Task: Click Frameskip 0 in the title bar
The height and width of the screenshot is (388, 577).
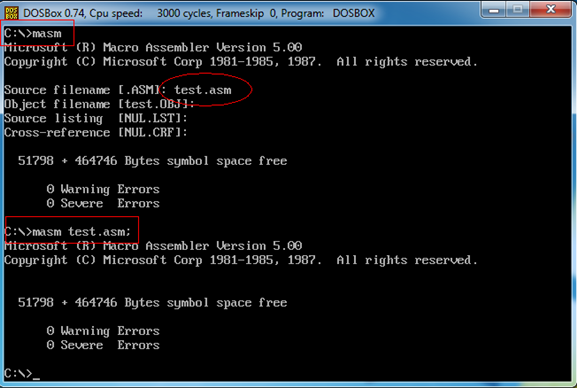Action: point(246,13)
